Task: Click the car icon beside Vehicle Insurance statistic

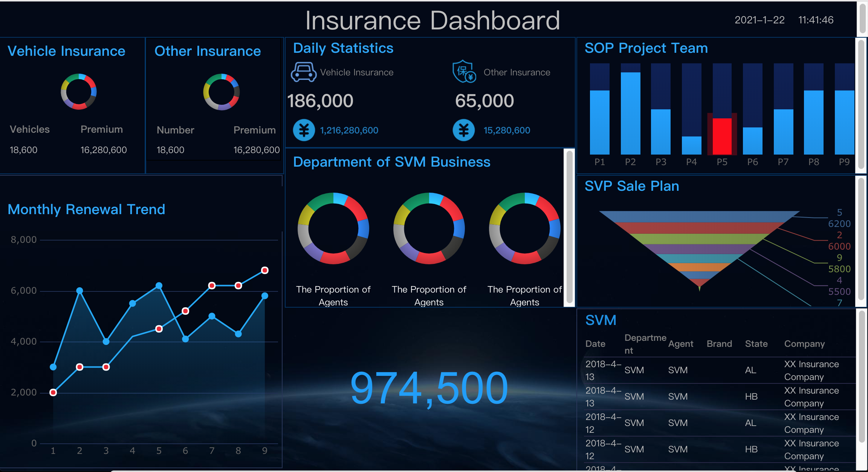Action: [x=304, y=72]
